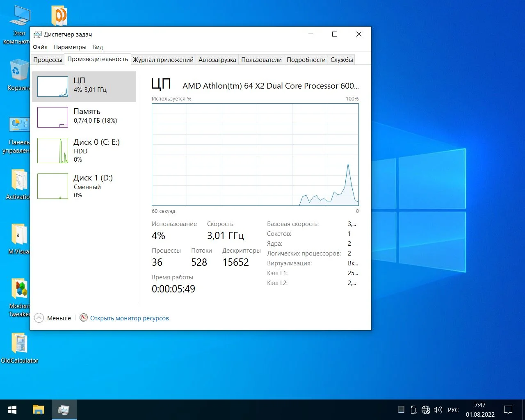Switch to the 'Журнал приложений' tab
Viewport: 525px width, 420px height.
[163, 59]
